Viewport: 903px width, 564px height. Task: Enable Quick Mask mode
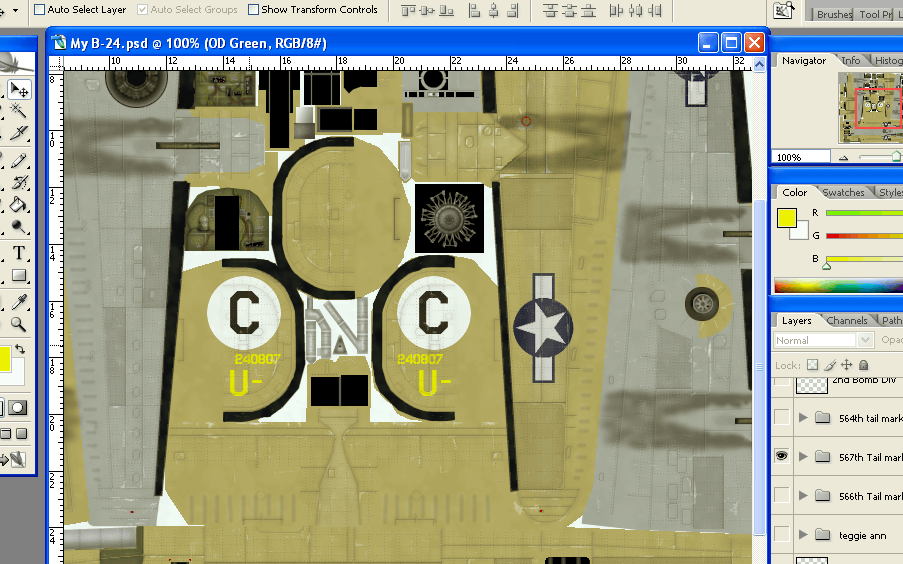pyautogui.click(x=18, y=408)
